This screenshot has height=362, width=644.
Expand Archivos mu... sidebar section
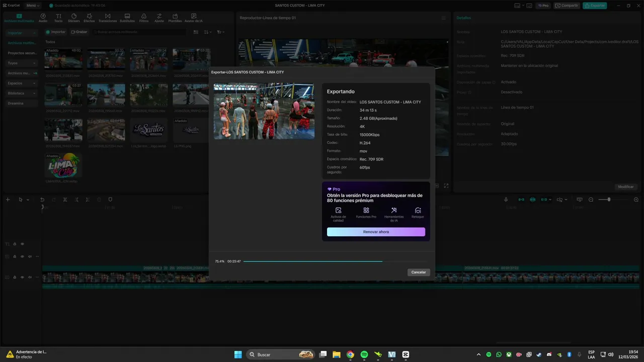pos(21,73)
